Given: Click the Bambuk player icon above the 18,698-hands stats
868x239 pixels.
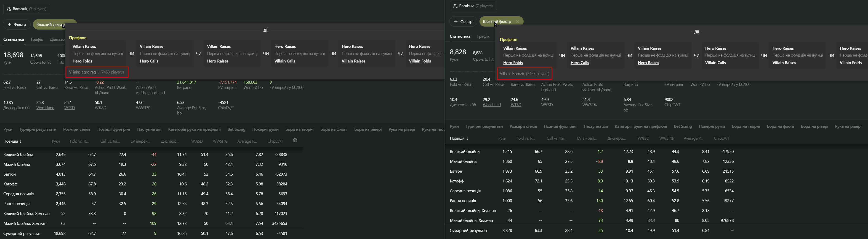Looking at the screenshot, I should (9, 9).
